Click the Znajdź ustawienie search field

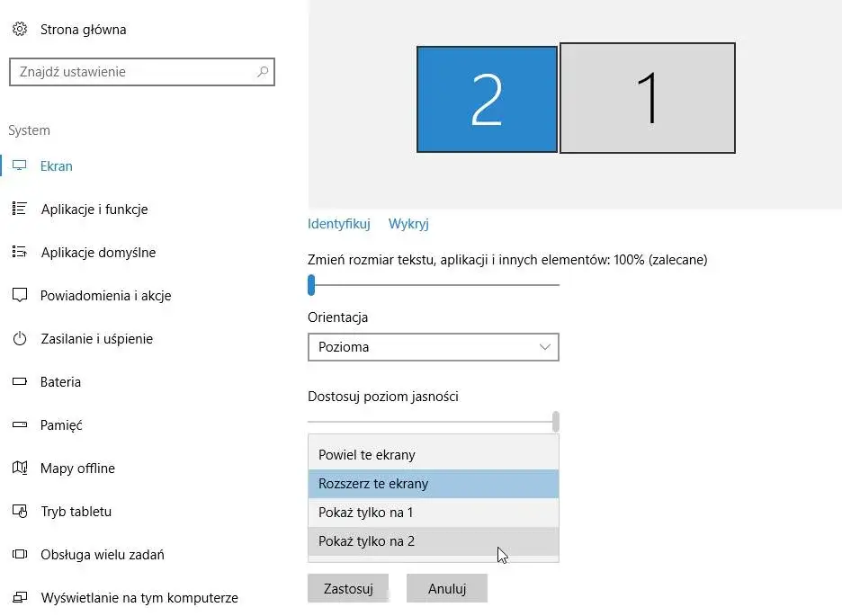point(130,72)
